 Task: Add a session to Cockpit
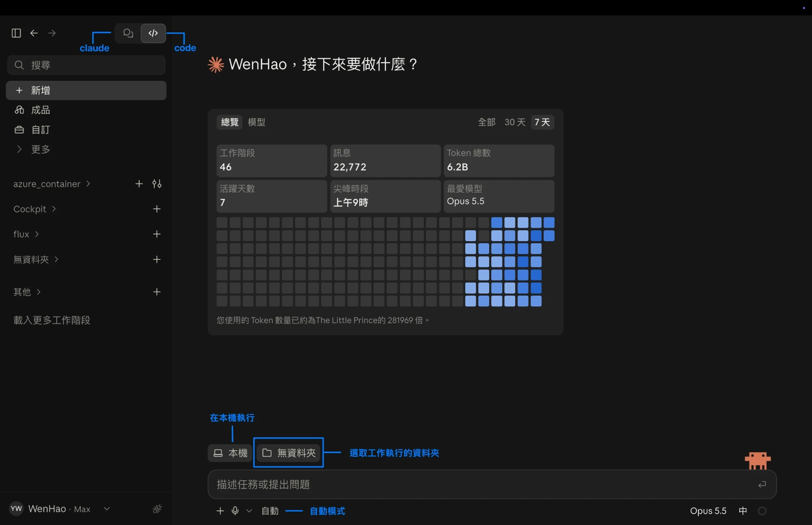click(x=157, y=209)
